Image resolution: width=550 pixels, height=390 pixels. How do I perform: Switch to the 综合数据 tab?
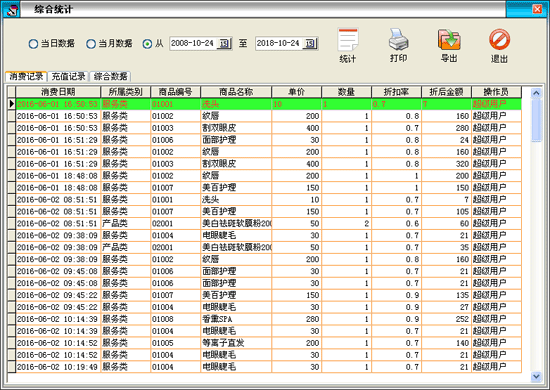(x=110, y=76)
